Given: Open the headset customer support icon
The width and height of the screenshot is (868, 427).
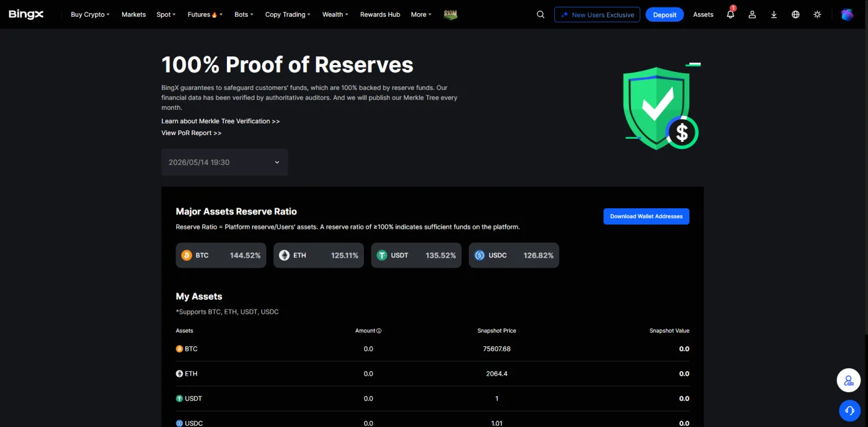Looking at the screenshot, I should coord(849,410).
